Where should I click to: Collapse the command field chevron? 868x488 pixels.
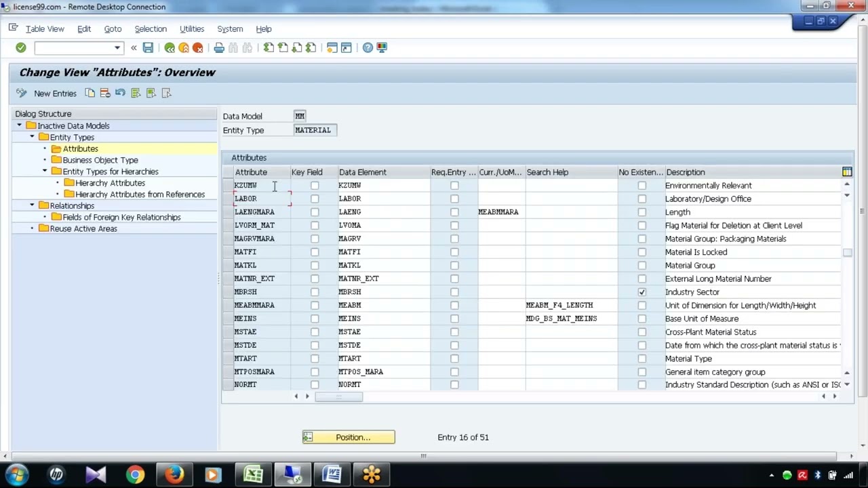coord(134,47)
